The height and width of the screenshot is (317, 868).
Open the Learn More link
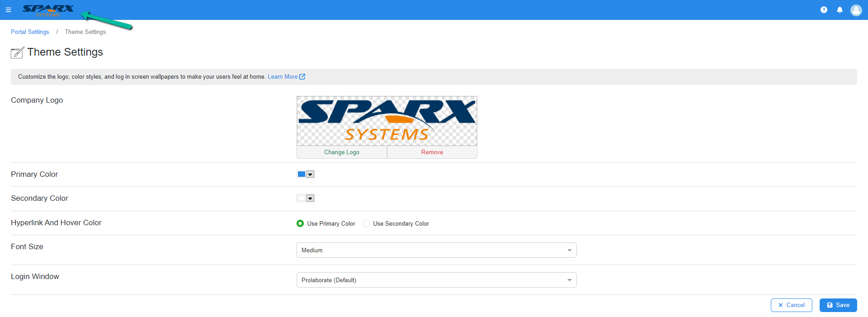point(283,77)
